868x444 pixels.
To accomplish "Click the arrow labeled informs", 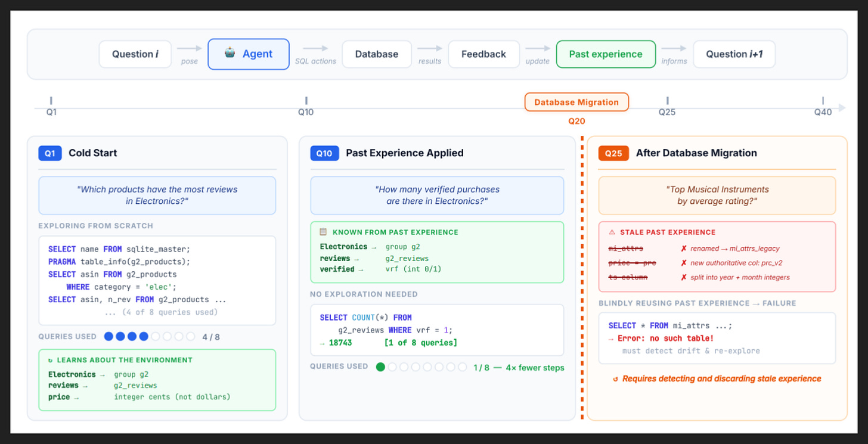I will [x=674, y=49].
